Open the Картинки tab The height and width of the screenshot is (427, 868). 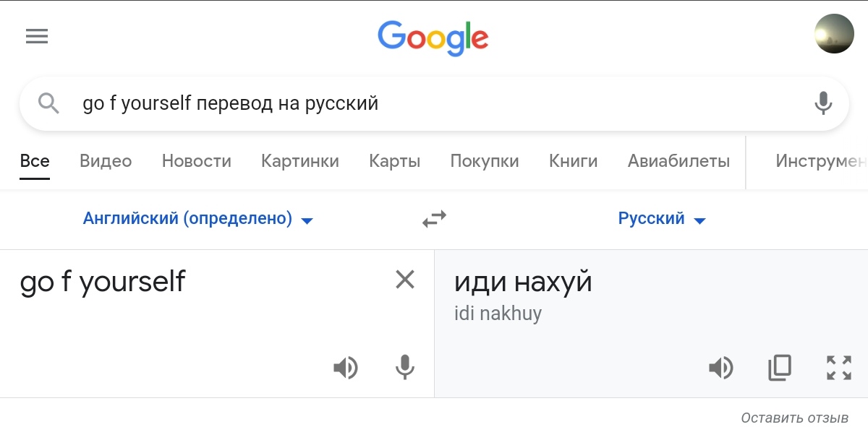coord(299,161)
